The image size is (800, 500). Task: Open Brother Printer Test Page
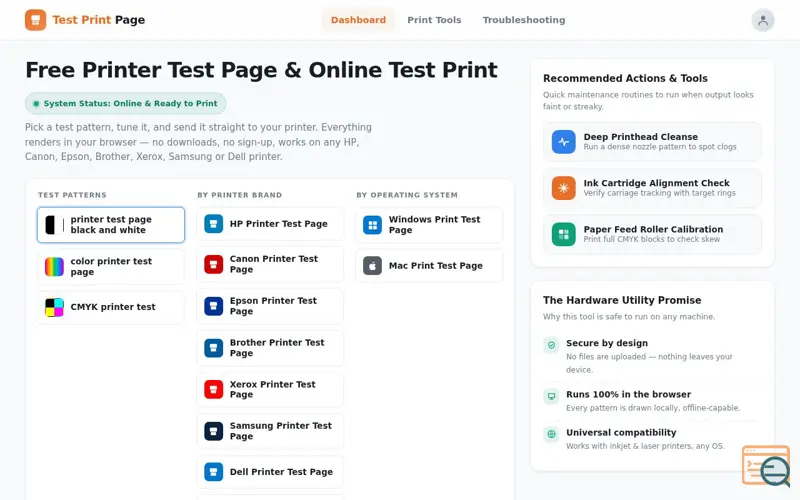270,348
